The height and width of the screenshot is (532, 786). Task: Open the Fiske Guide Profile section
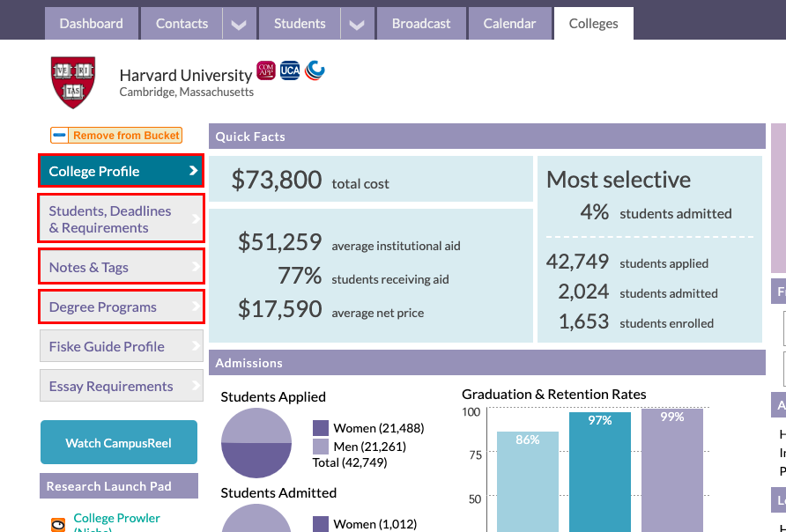pos(122,346)
